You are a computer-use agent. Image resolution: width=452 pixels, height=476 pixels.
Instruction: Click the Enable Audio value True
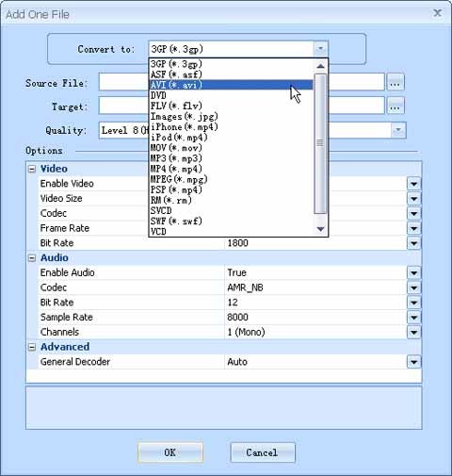237,272
